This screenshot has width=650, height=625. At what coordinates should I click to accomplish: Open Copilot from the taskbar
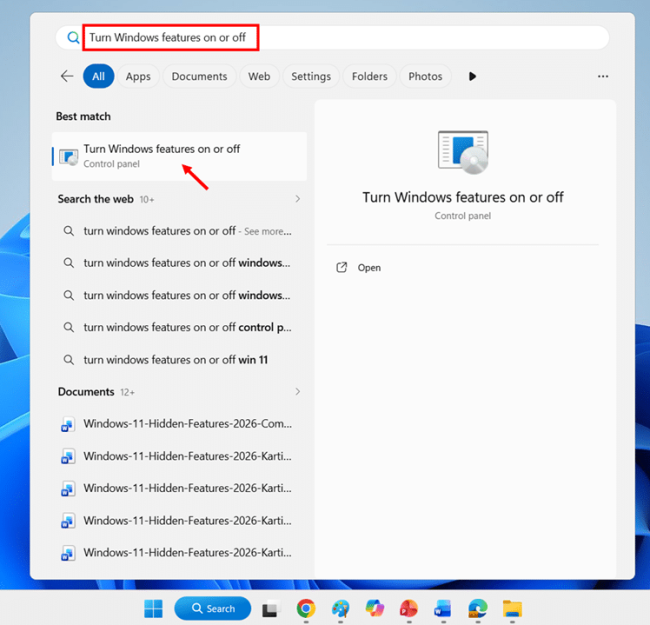click(x=374, y=608)
